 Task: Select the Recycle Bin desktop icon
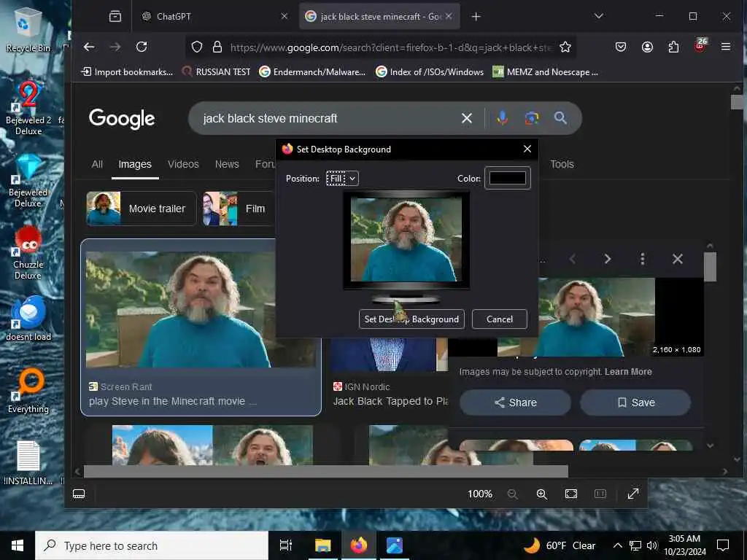(x=28, y=29)
